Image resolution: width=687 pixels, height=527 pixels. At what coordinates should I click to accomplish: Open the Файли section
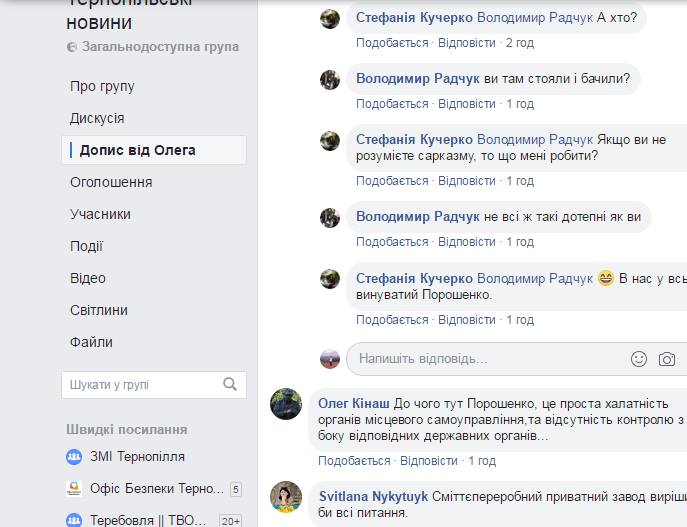(91, 342)
